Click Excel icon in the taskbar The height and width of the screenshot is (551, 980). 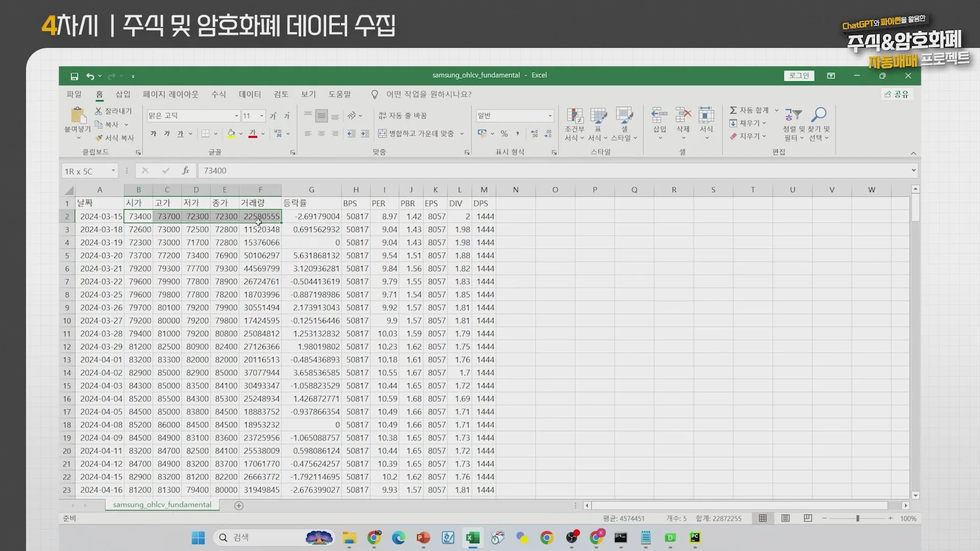click(473, 538)
